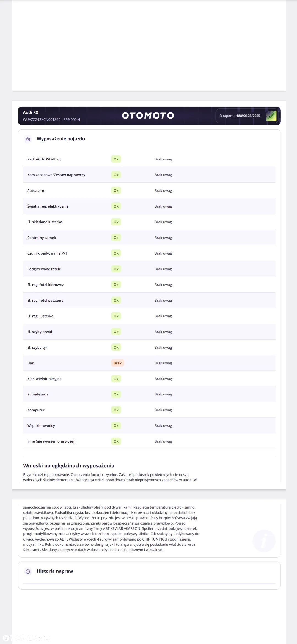Select the Podgrzewane fotele row
This screenshot has height=644, width=297.
[x=149, y=269]
